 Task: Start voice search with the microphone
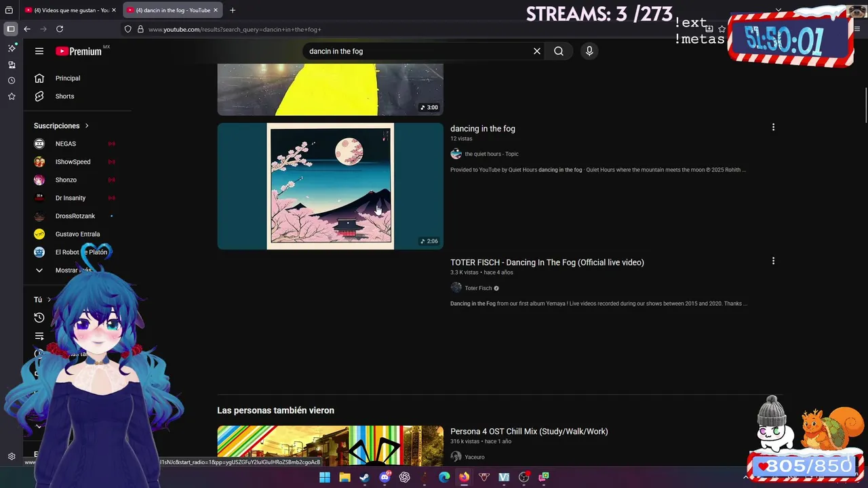tap(589, 51)
